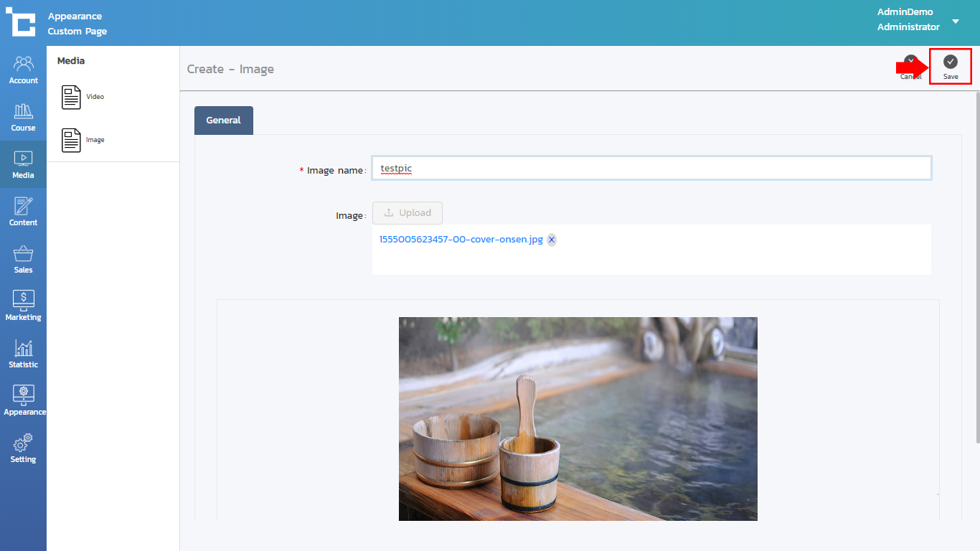Open the Course section icon

click(x=23, y=117)
